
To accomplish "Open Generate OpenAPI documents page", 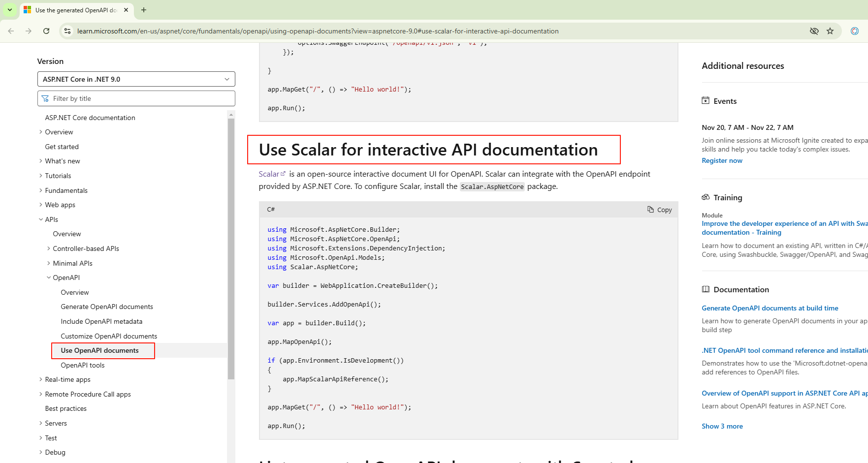I will coord(107,307).
